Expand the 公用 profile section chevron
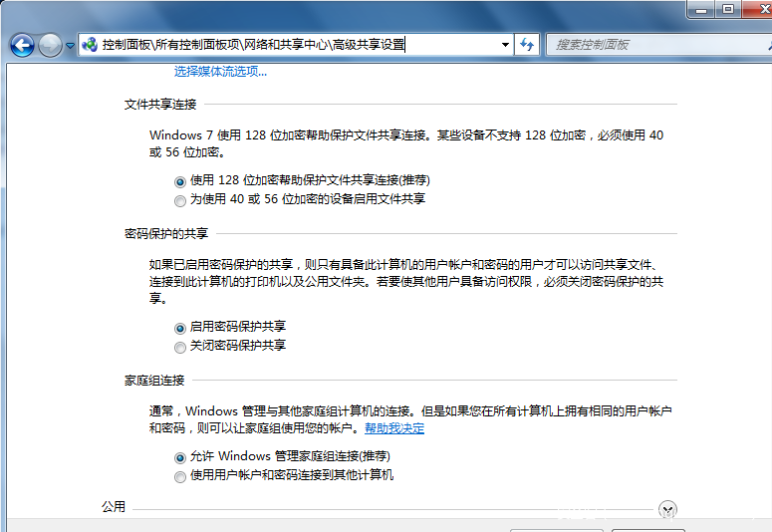The height and width of the screenshot is (532, 772). tap(667, 509)
